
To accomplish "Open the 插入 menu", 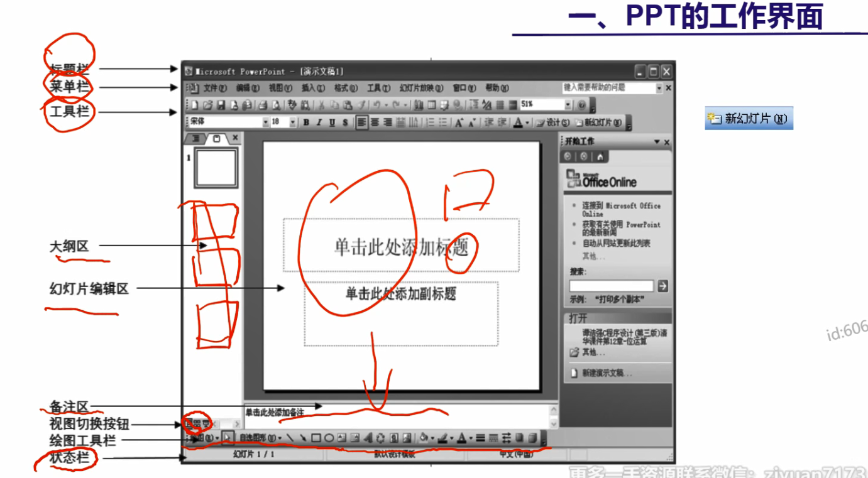I will [313, 89].
